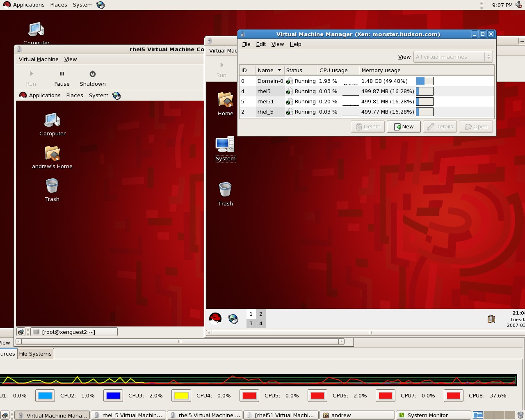
Task: Click the clipboard icon in guest panel
Action: pos(491,319)
